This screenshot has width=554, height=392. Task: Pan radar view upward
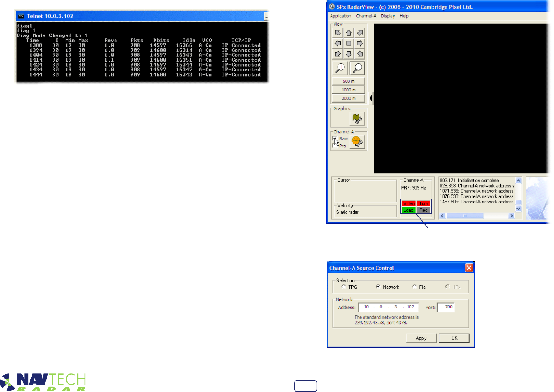pos(349,33)
